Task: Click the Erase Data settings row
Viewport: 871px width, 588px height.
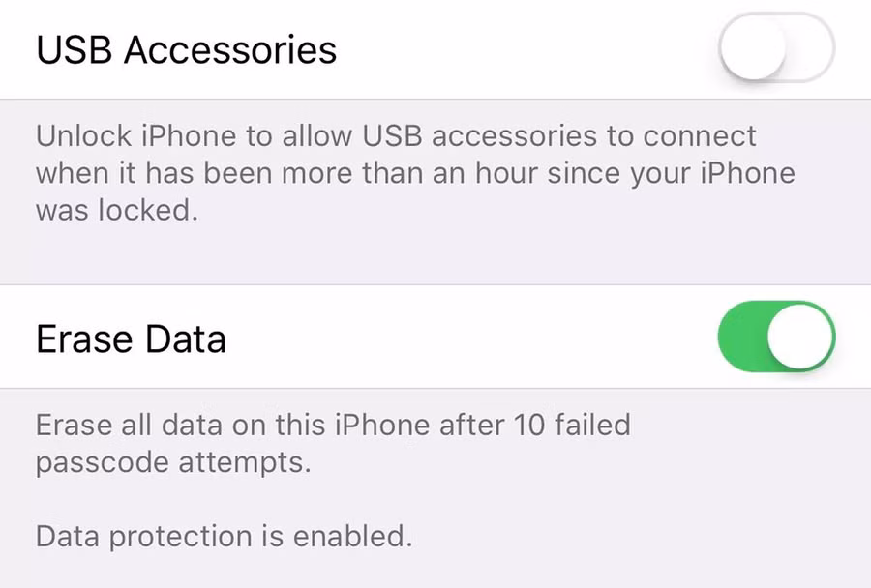Action: point(435,337)
